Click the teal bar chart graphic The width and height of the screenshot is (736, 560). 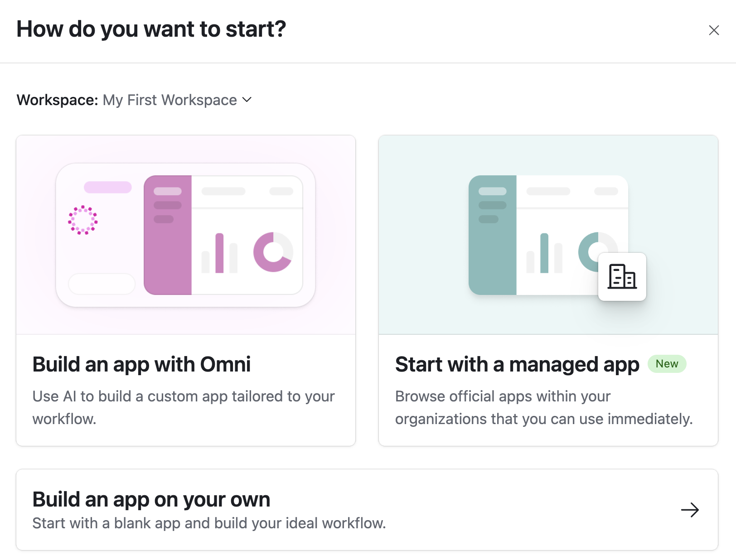point(544,253)
